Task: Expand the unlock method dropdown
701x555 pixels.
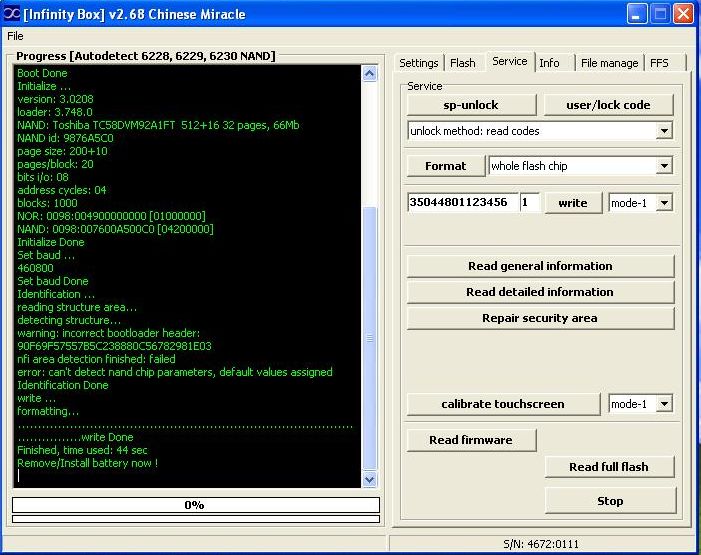Action: (x=664, y=131)
